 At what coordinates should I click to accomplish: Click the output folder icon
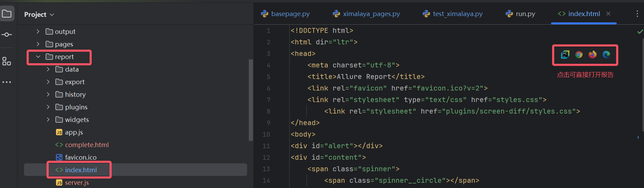[x=49, y=31]
